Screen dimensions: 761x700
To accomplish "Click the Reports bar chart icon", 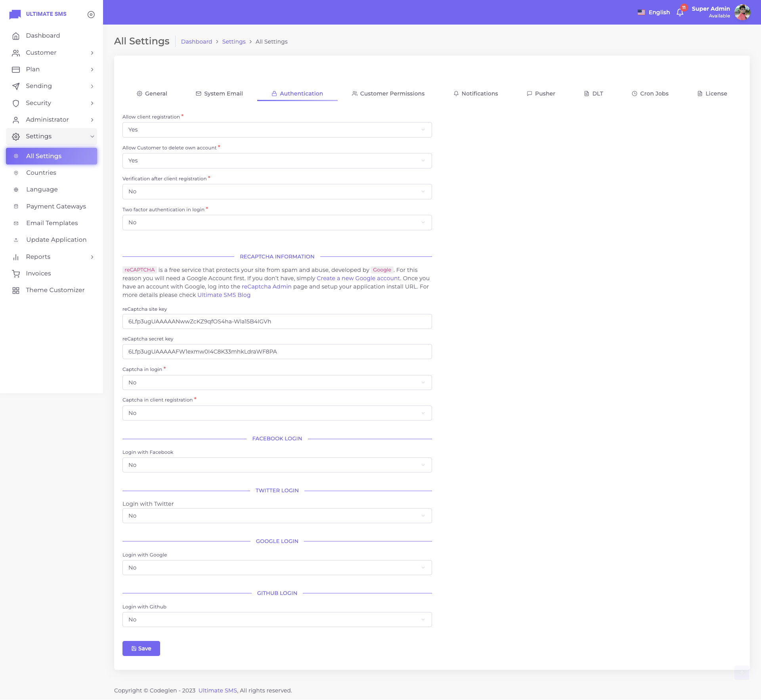I will click(x=16, y=257).
